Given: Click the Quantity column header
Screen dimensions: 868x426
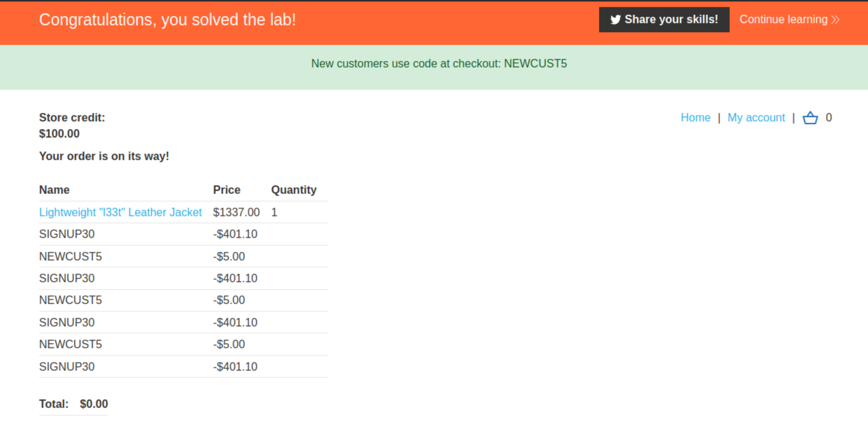Looking at the screenshot, I should tap(294, 190).
